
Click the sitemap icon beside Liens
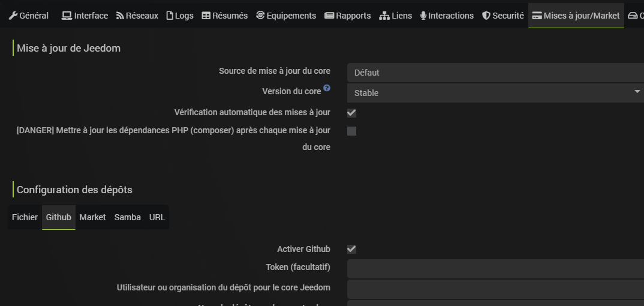tap(384, 16)
